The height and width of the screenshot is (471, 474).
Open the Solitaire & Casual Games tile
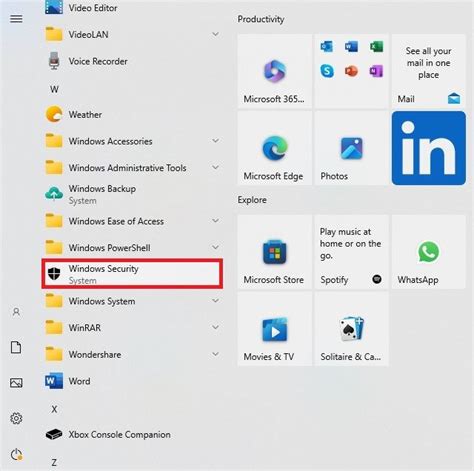[352, 329]
